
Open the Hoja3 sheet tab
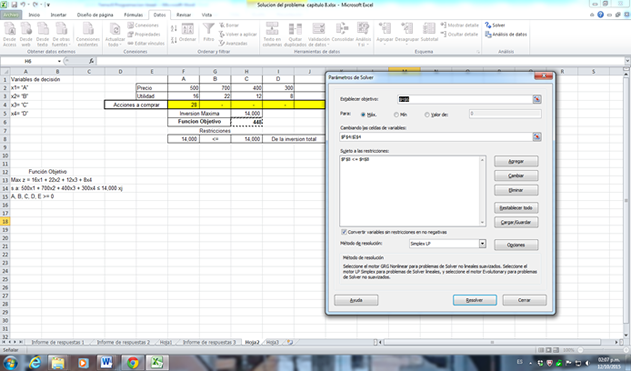tap(272, 342)
